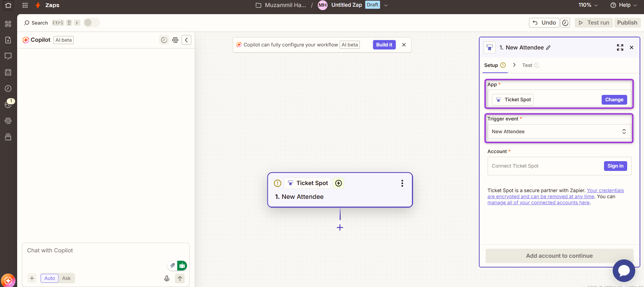Screen dimensions: 644x287
Task: Expand the step editor to fullscreen
Action: [620, 47]
